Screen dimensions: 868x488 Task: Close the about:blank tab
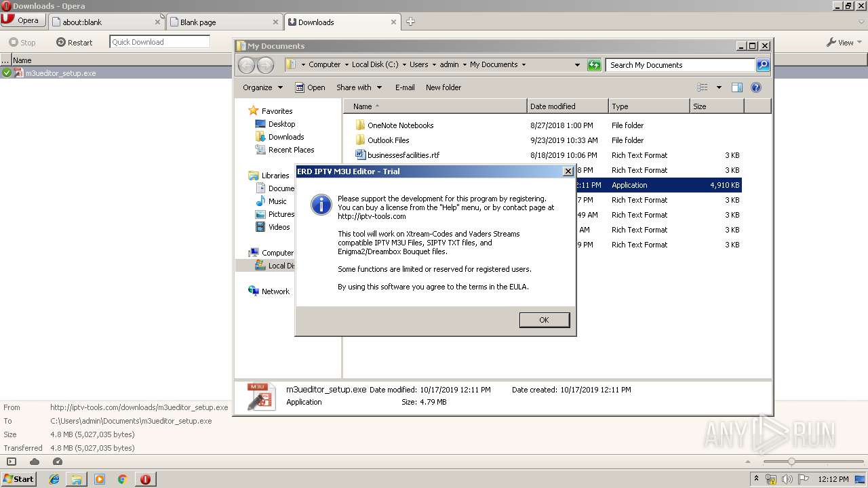(x=157, y=22)
